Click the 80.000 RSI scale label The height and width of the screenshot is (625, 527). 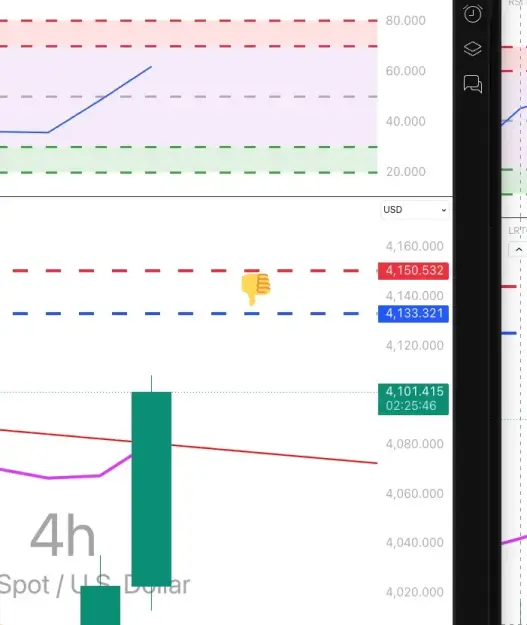[405, 21]
